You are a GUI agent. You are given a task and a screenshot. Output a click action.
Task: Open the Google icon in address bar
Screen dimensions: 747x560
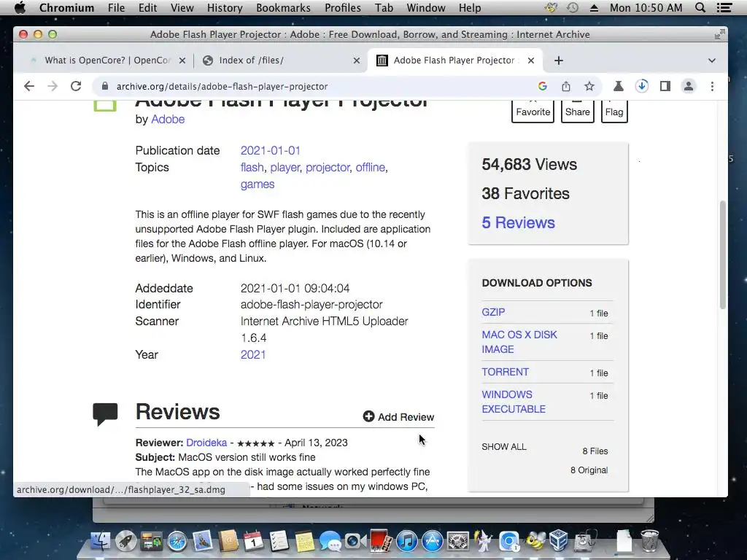[542, 86]
